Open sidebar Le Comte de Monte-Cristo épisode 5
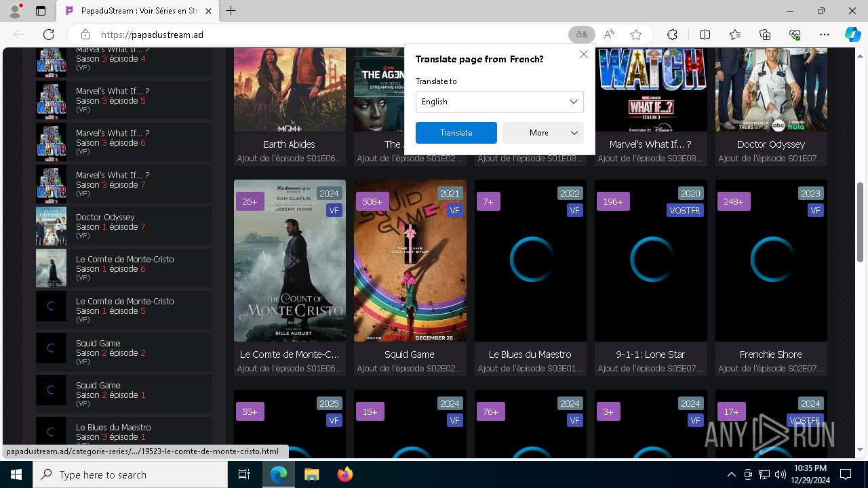Screen dimensions: 868x488 point(124,310)
